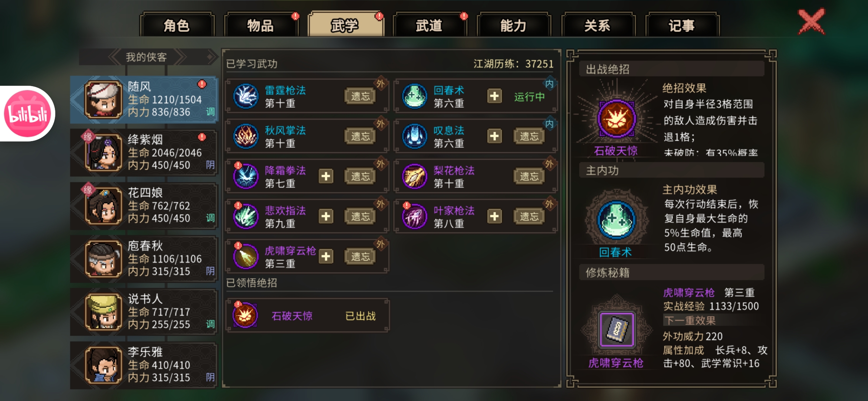This screenshot has height=401, width=868.
Task: Click the 回春术 main inner skill icon
Action: (617, 220)
